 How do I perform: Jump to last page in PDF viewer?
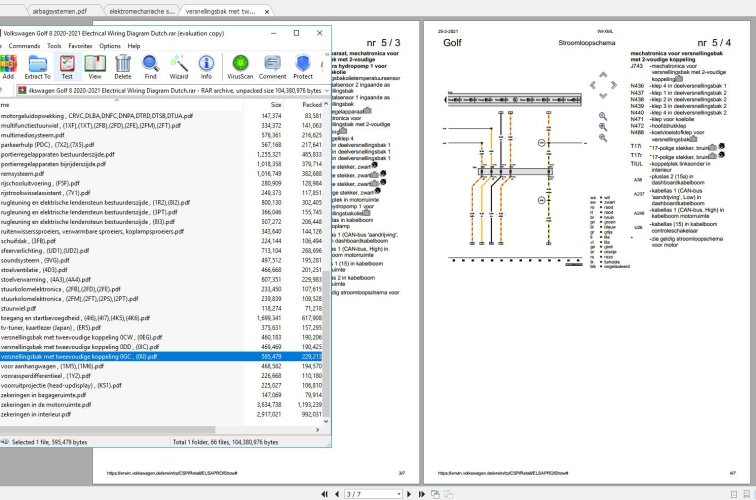click(x=421, y=494)
